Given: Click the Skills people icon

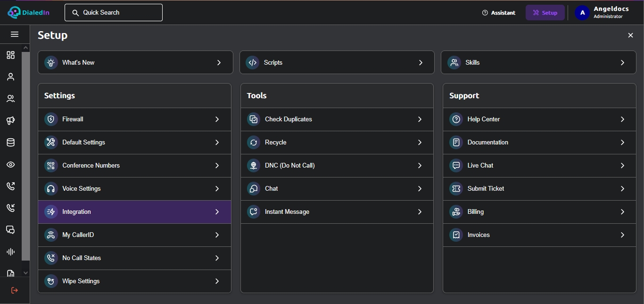Looking at the screenshot, I should point(454,63).
